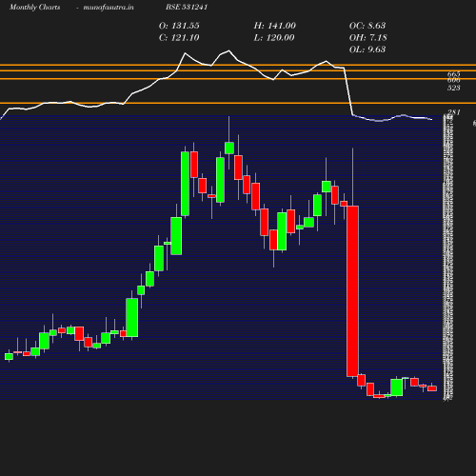The width and height of the screenshot is (476, 476).
Task: Click the price level label '523'
Action: point(453,88)
